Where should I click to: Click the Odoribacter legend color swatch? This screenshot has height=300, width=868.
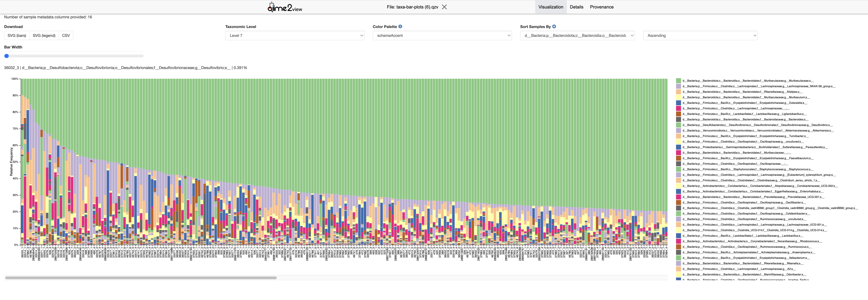(x=678, y=274)
